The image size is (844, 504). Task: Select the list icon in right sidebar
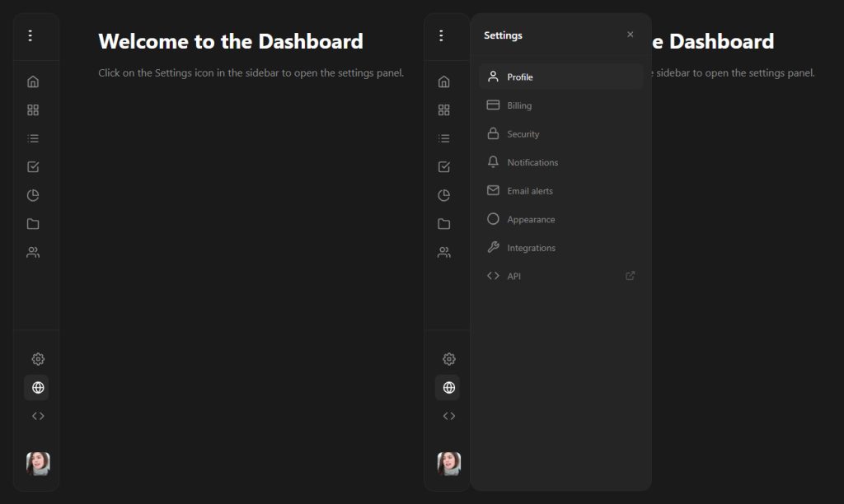tap(444, 139)
